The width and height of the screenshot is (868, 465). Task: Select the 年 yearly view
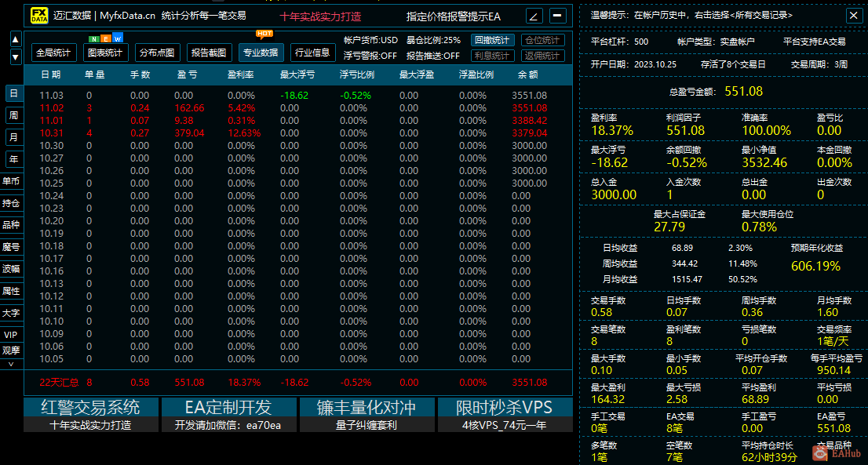tap(14, 159)
